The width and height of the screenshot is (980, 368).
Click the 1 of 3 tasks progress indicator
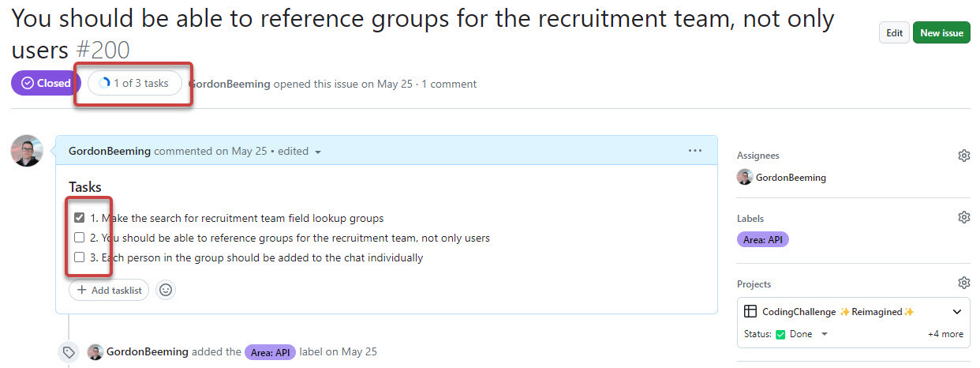(x=134, y=83)
